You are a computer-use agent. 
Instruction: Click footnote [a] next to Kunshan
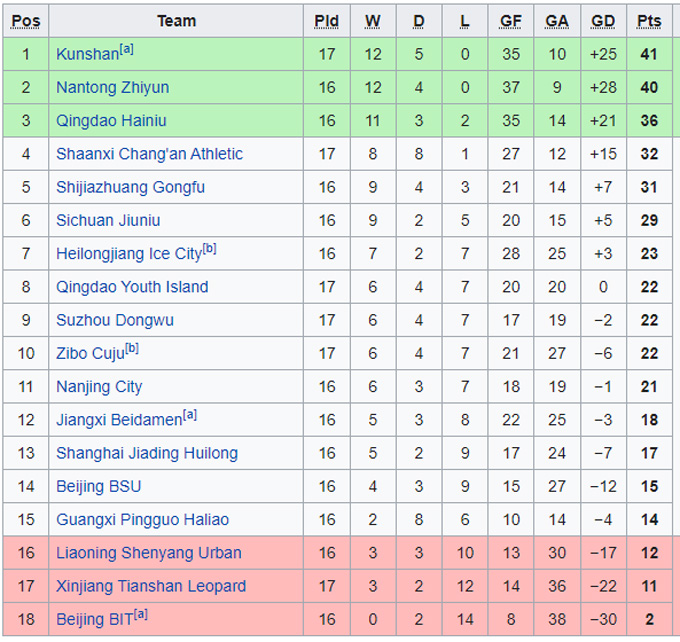pos(127,49)
